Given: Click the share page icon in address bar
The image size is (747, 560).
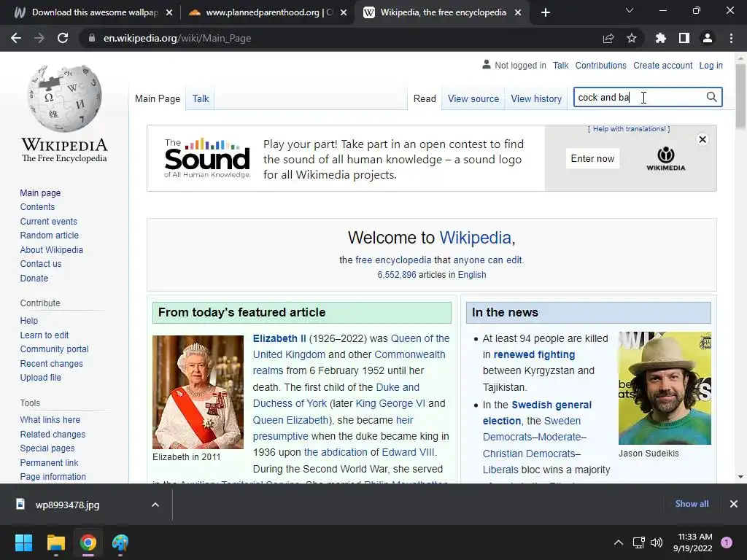Looking at the screenshot, I should [608, 38].
